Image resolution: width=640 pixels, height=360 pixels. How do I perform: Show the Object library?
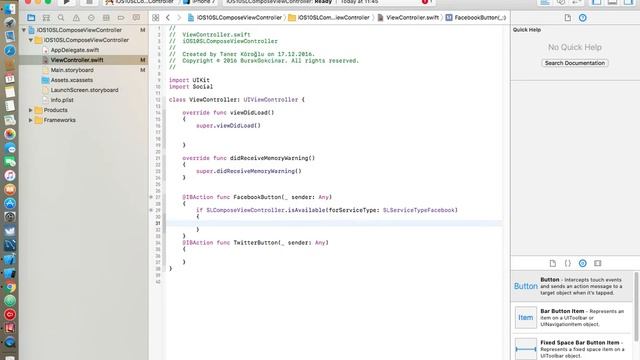tap(582, 263)
